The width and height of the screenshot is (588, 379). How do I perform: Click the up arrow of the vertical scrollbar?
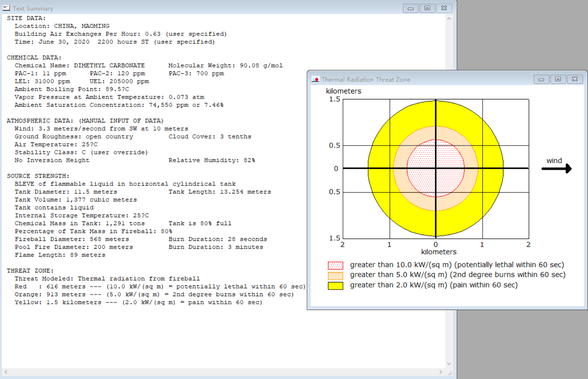[449, 19]
